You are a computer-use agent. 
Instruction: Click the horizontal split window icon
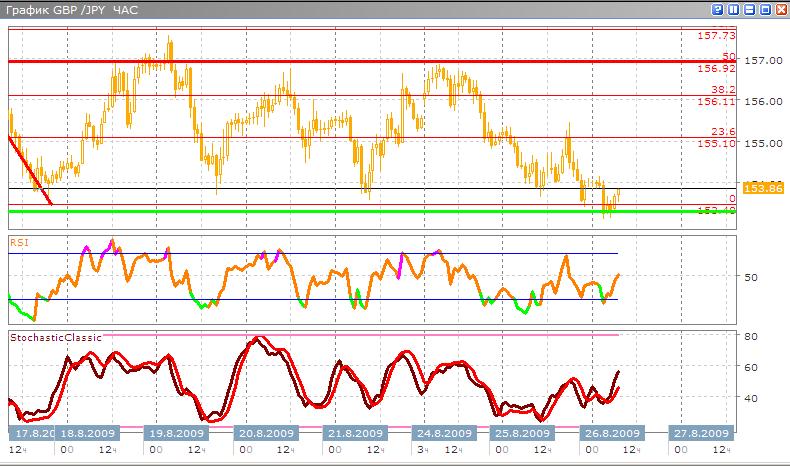[749, 10]
